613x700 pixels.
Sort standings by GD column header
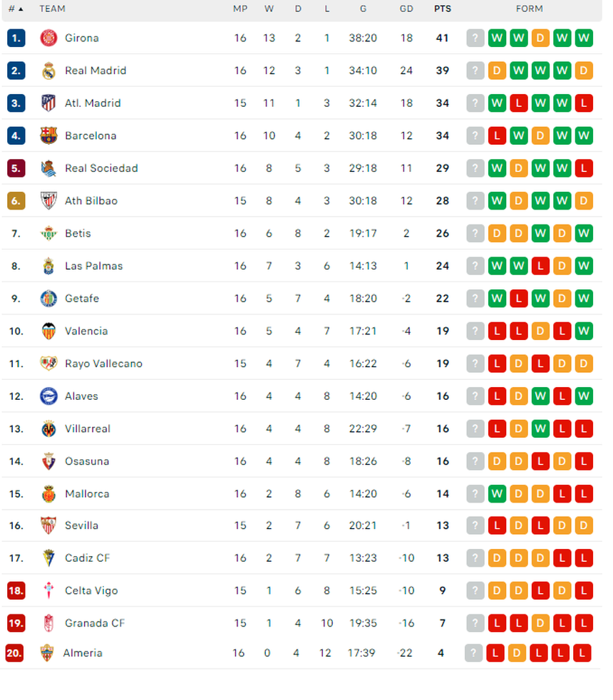406,9
